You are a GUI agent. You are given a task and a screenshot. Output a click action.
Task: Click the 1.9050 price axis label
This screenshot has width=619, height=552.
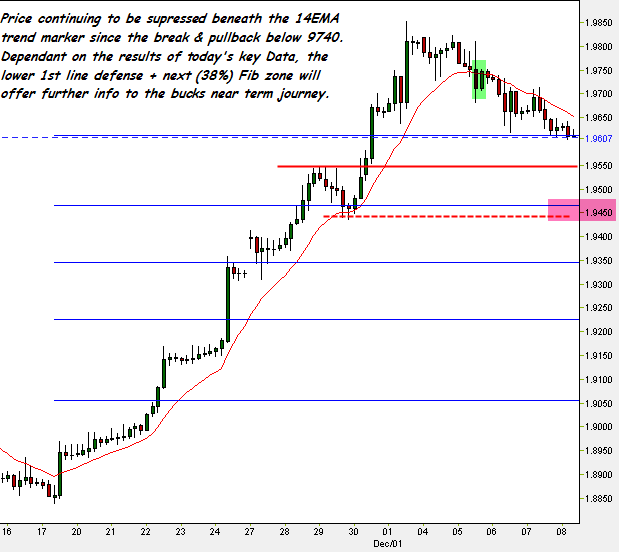(598, 404)
